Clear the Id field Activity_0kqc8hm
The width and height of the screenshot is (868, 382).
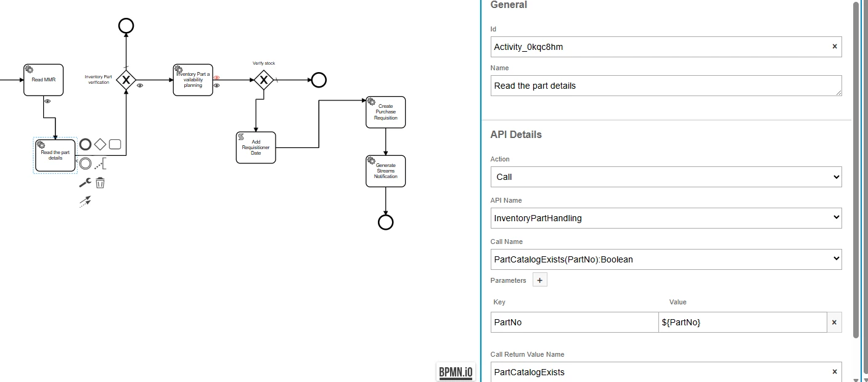click(835, 46)
